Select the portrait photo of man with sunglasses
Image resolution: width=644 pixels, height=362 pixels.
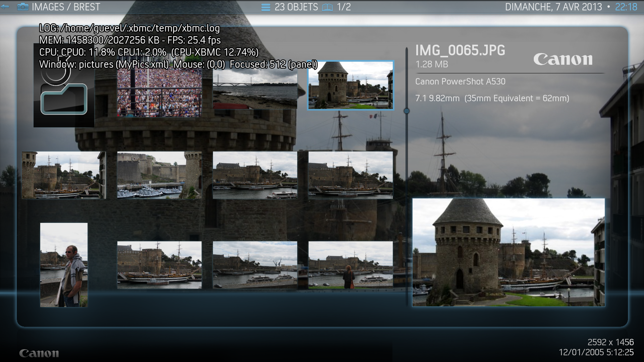pyautogui.click(x=64, y=265)
